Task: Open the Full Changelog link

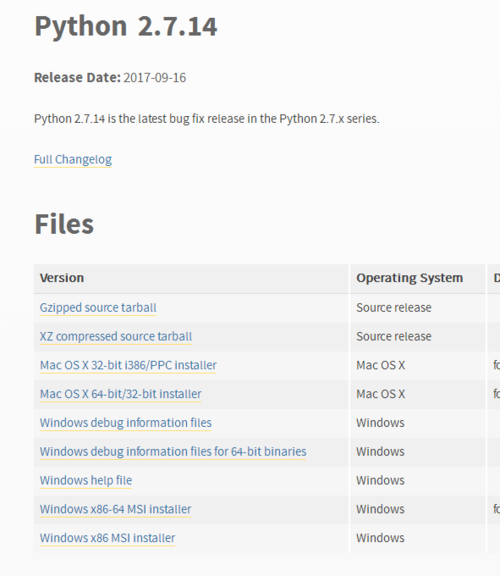Action: coord(73,159)
